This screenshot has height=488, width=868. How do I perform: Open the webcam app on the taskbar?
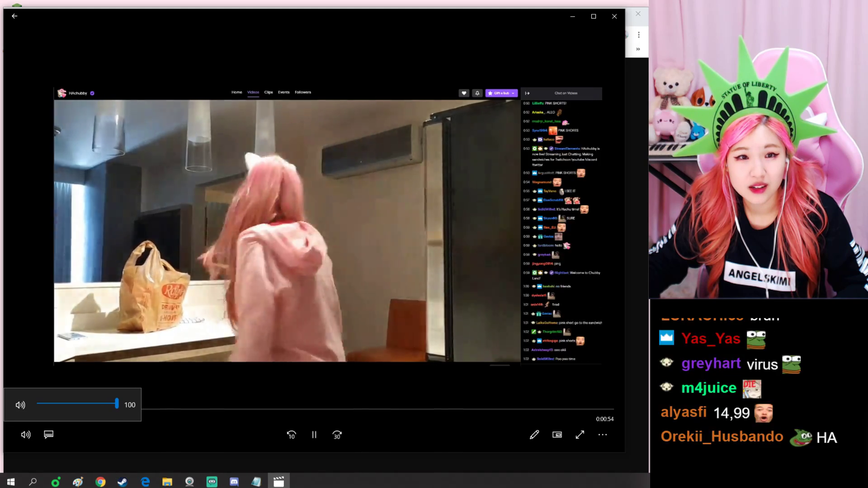point(189,481)
